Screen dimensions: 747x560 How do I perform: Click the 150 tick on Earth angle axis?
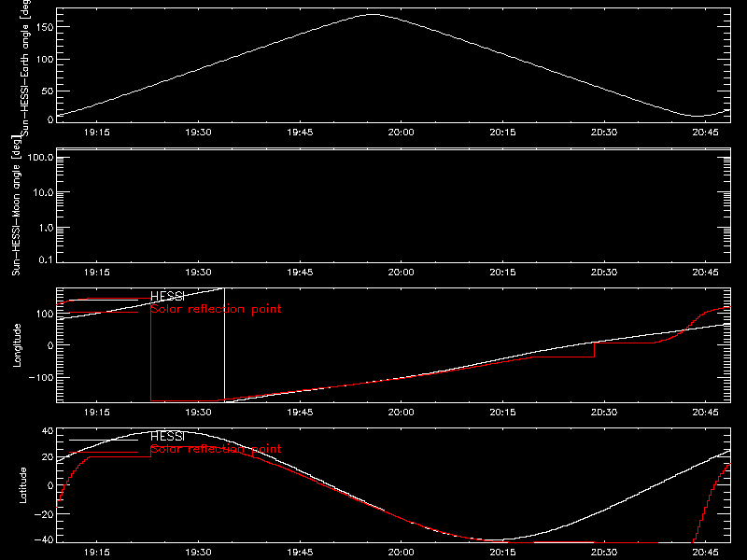point(44,27)
